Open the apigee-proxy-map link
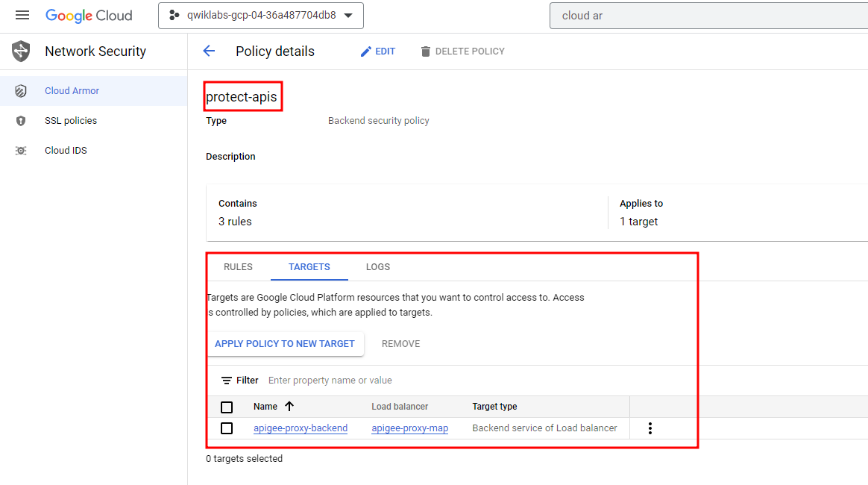Viewport: 868px width, 485px height. 409,428
